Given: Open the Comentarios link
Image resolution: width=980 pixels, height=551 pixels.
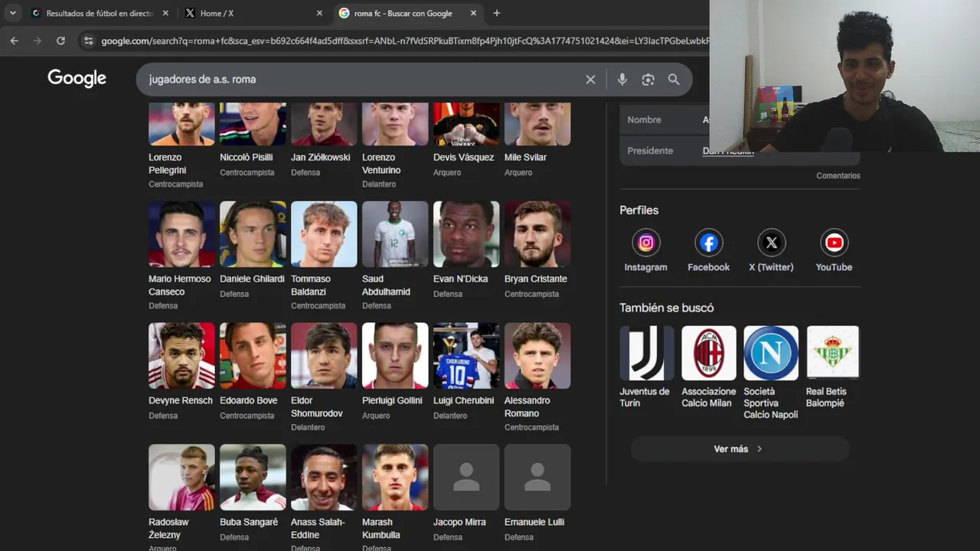Looking at the screenshot, I should click(x=838, y=176).
